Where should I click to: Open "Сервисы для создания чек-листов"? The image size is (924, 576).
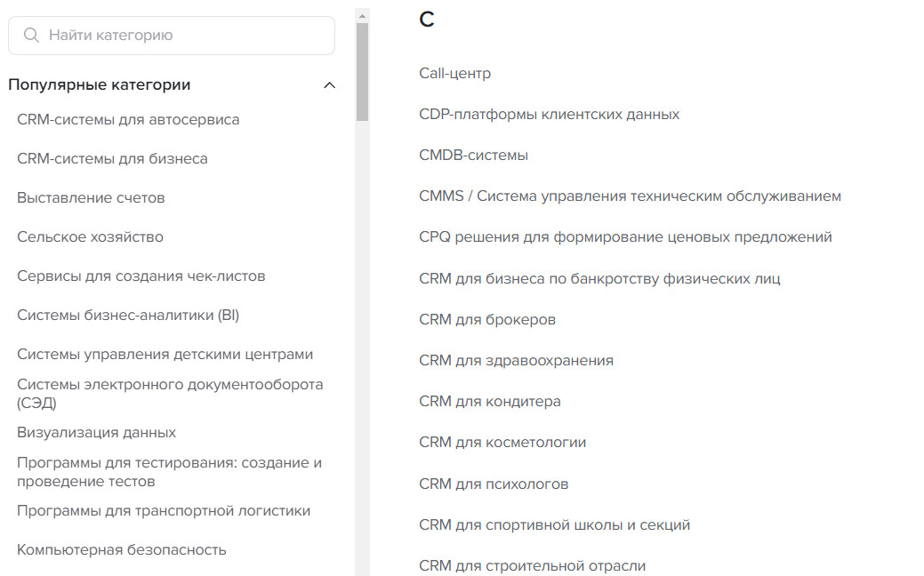click(x=141, y=276)
